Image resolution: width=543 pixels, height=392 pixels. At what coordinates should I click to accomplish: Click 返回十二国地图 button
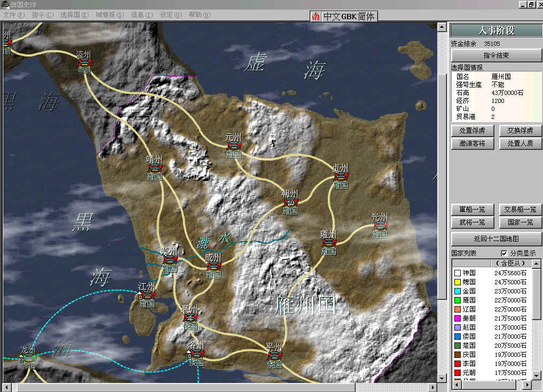tap(496, 238)
